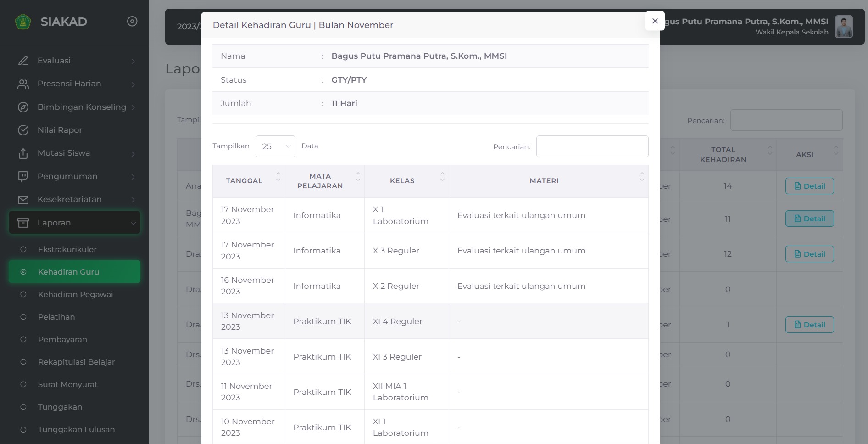868x444 pixels.
Task: Toggle the sidebar pin circle icon
Action: tap(132, 22)
